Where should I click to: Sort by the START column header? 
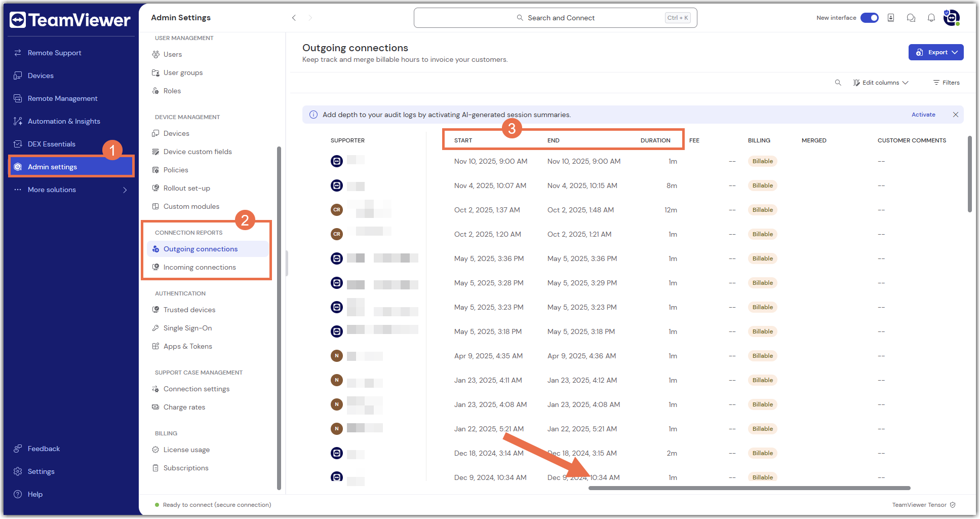(x=463, y=140)
